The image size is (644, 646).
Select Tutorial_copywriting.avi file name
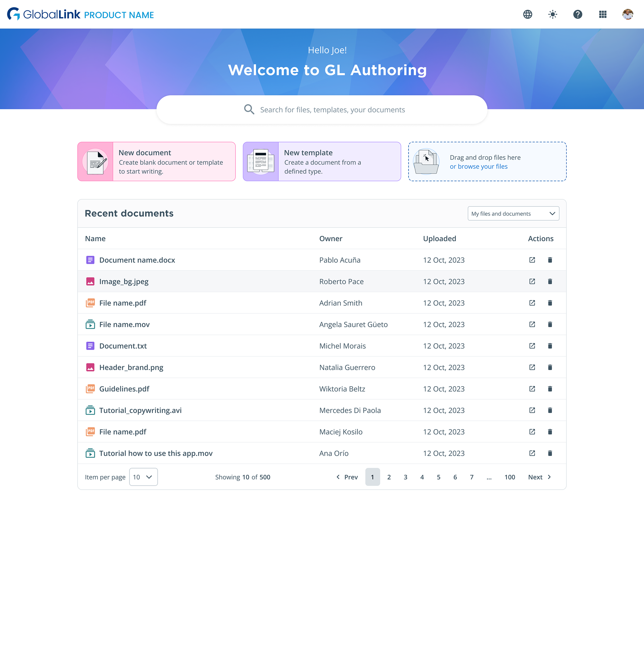[x=140, y=410]
